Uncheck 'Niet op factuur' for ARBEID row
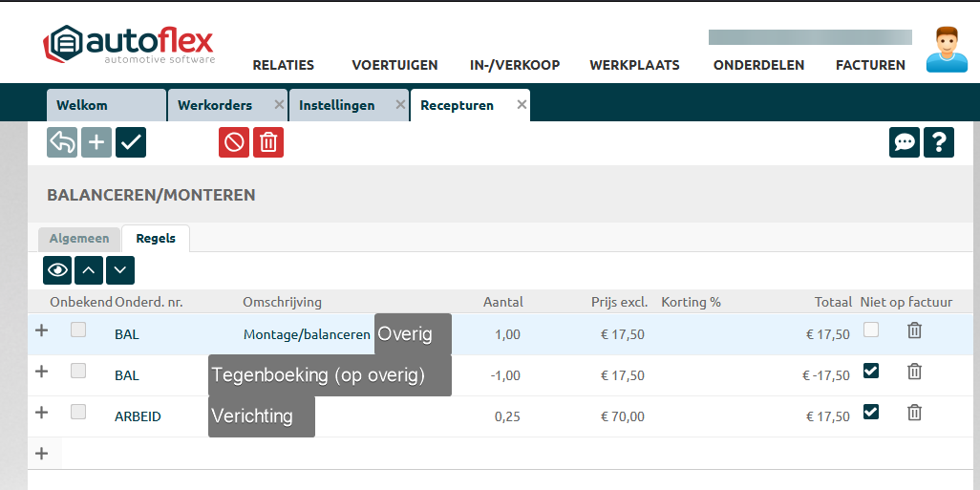The height and width of the screenshot is (490, 980). tap(871, 412)
